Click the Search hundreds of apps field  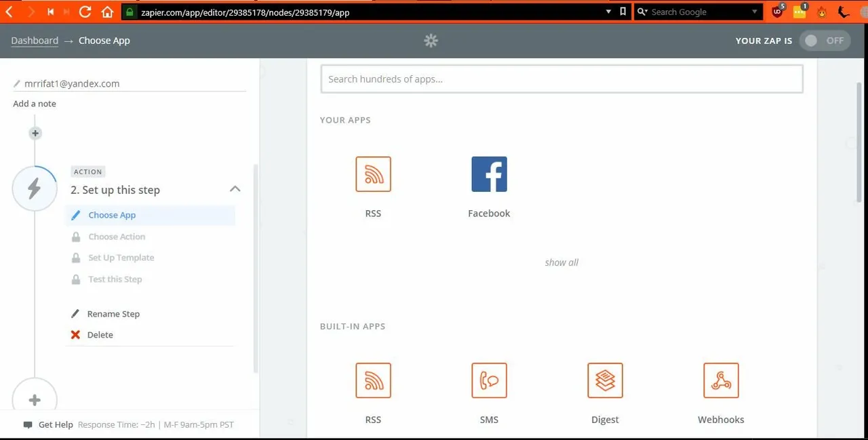(561, 79)
